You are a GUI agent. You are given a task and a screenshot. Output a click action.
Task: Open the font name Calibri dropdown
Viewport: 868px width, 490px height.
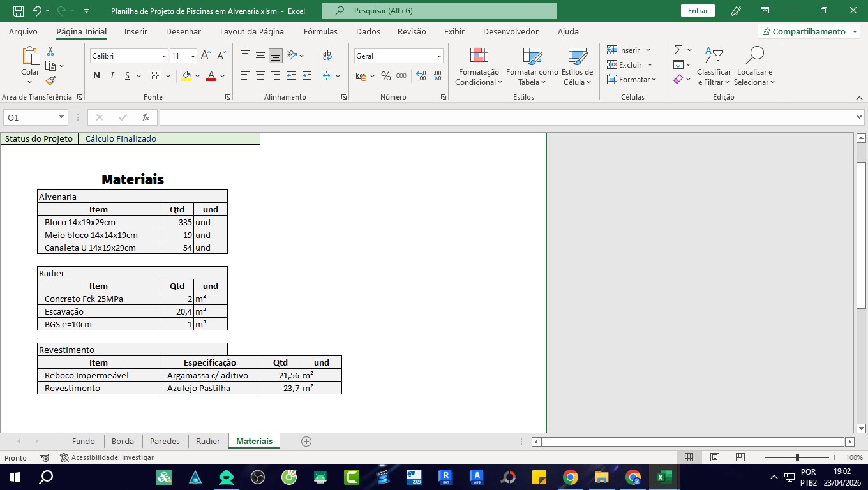tap(164, 56)
